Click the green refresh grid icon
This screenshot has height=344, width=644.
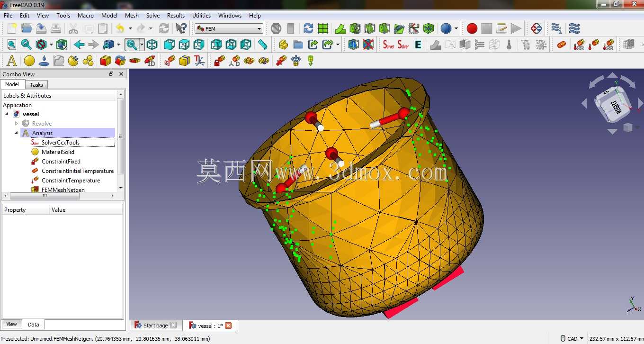click(323, 28)
